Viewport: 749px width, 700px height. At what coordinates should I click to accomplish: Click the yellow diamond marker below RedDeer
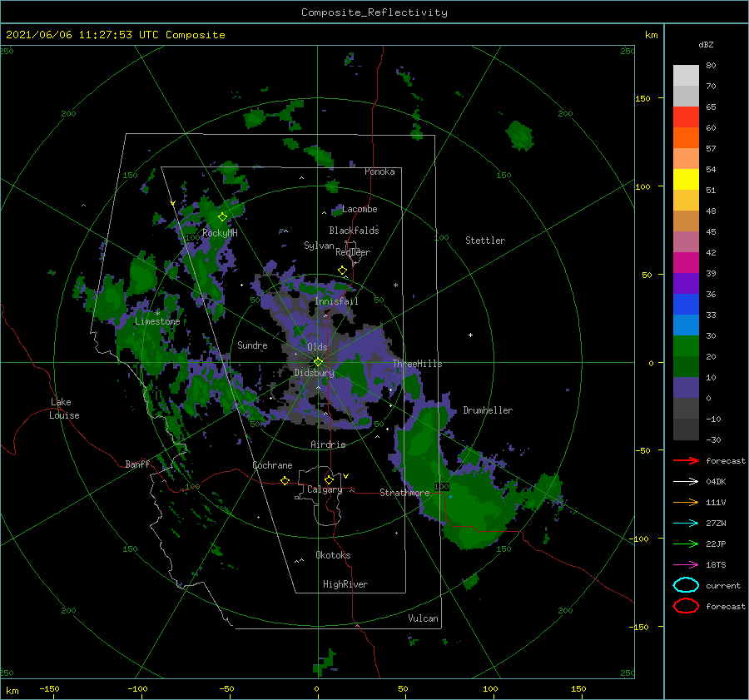click(x=343, y=271)
